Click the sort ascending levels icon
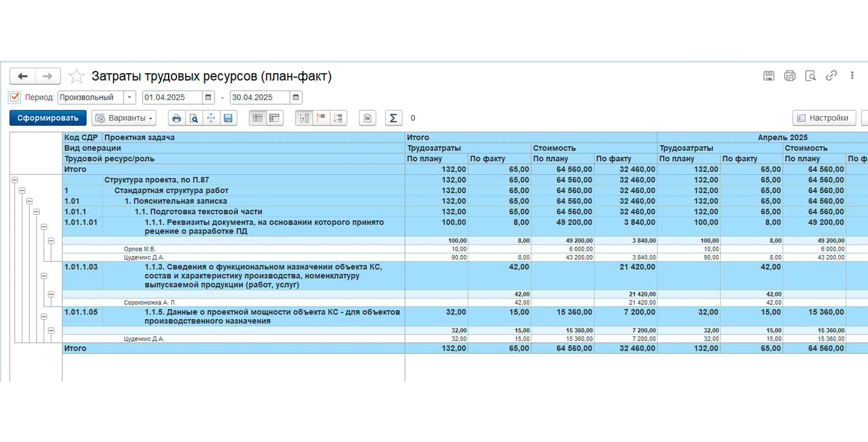 tap(321, 118)
